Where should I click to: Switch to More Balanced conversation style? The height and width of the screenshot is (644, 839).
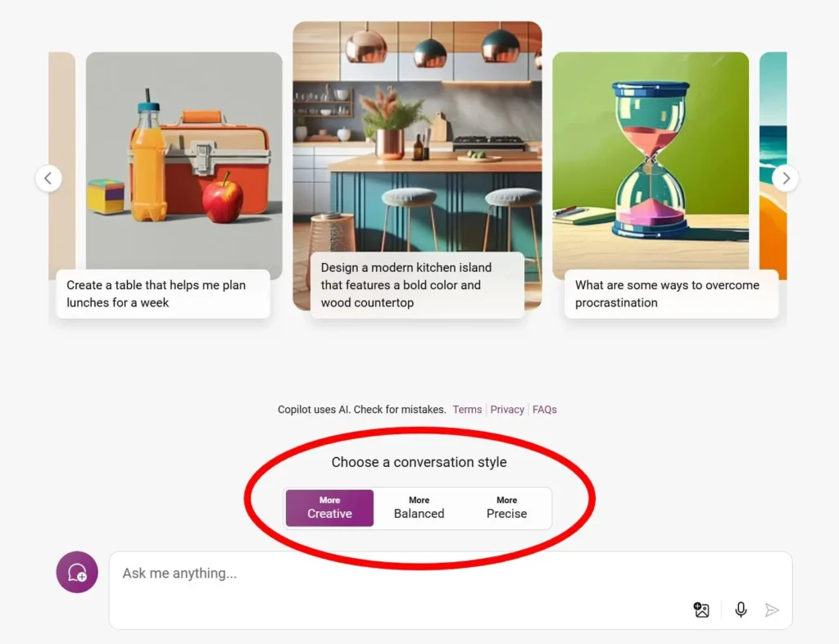click(419, 508)
